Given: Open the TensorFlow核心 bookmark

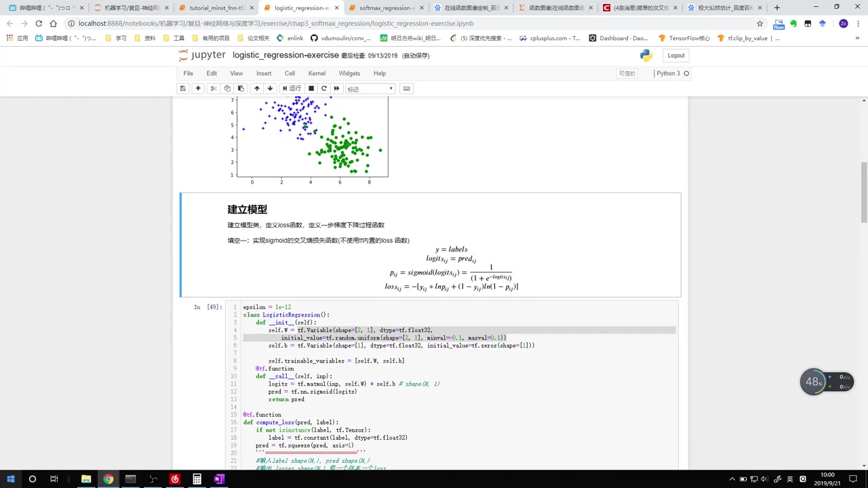Looking at the screenshot, I should point(684,38).
